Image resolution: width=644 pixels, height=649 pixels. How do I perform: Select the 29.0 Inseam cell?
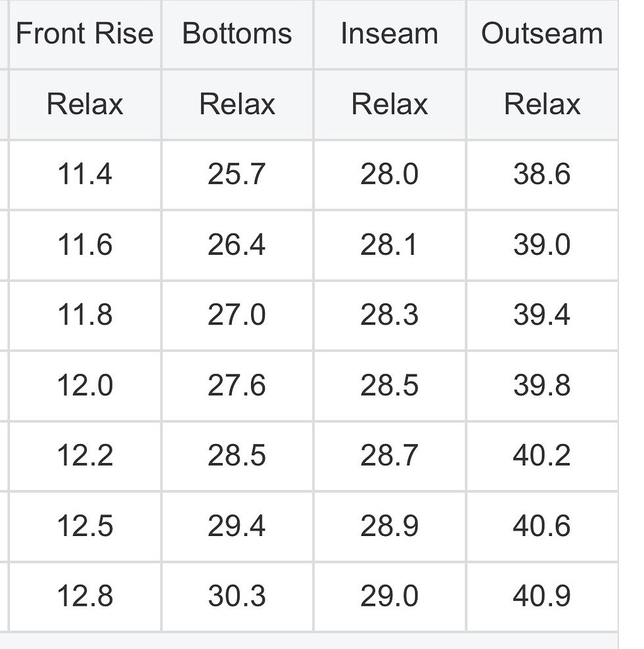point(390,596)
